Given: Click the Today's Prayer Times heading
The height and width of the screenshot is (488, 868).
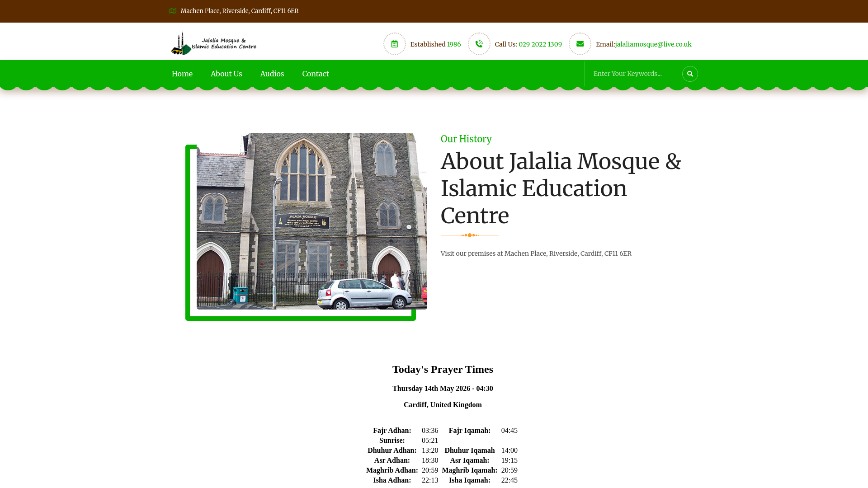Looking at the screenshot, I should (443, 369).
